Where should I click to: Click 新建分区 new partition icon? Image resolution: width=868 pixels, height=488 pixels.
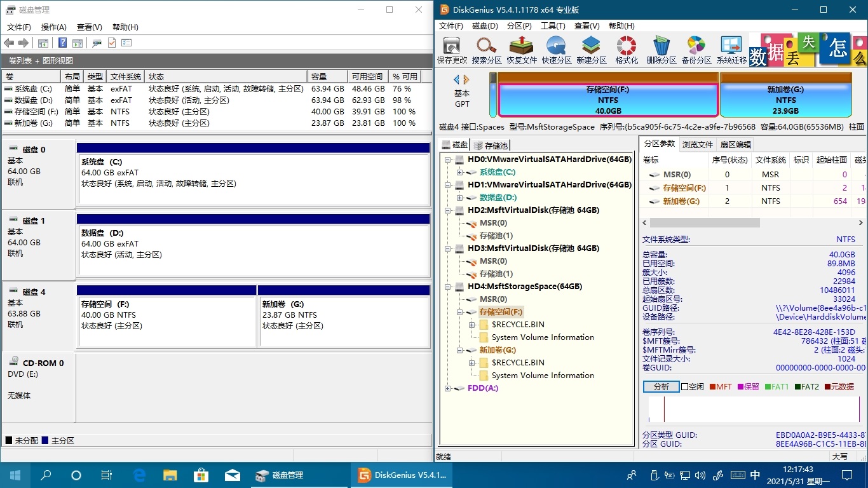tap(592, 50)
